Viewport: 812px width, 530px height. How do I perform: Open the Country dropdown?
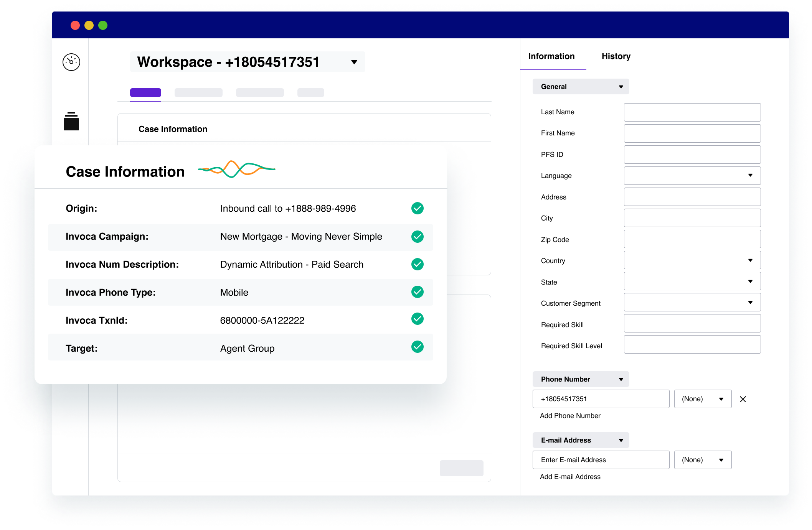692,260
